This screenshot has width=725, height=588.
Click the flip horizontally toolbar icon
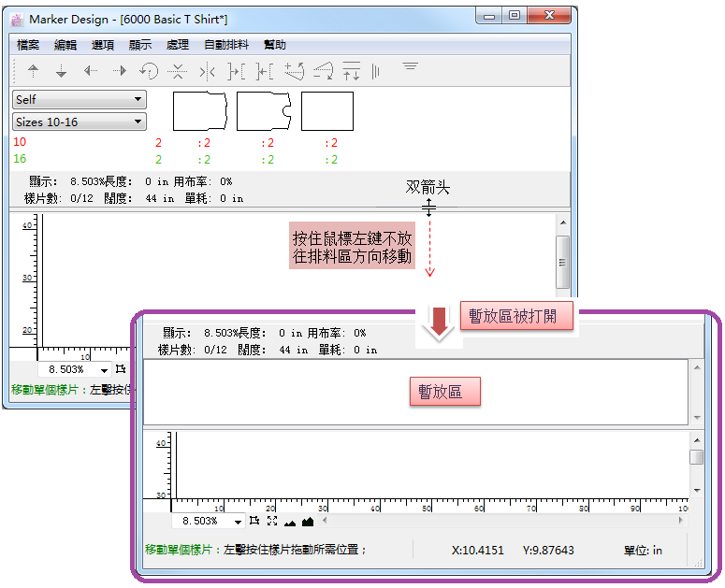[x=208, y=70]
